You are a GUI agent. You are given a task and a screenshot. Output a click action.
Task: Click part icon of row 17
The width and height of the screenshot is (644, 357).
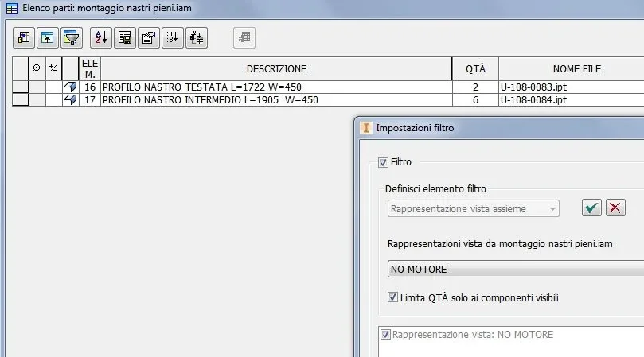[70, 99]
